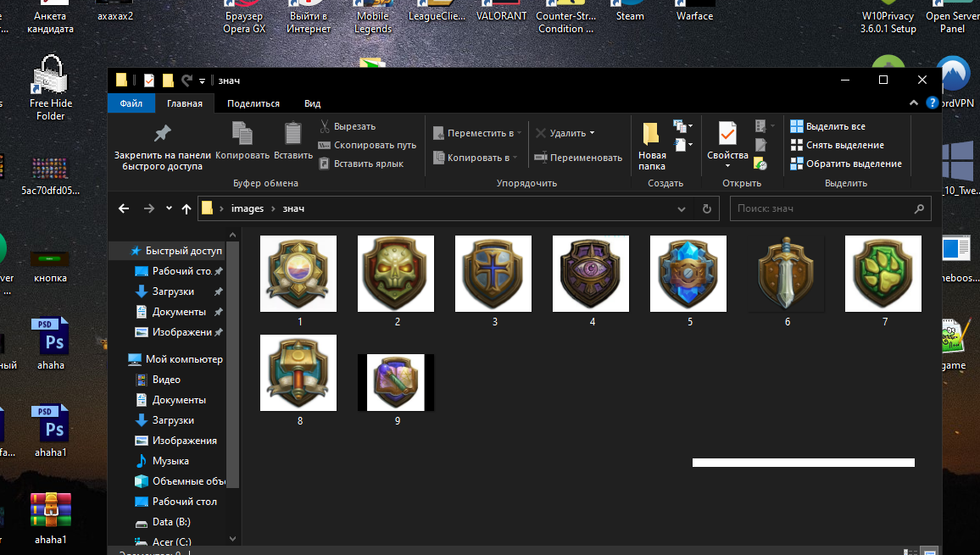Select the skull shield thumbnail 2
This screenshot has width=980, height=555.
(x=396, y=274)
